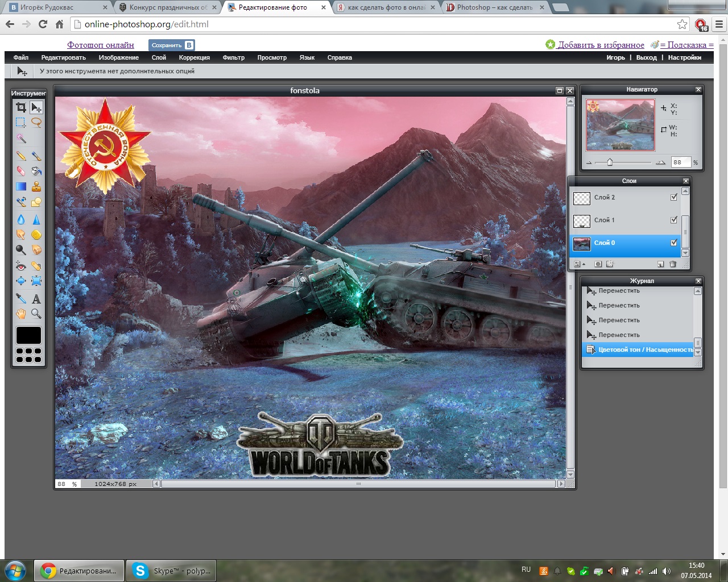
Task: Select the Pencil tool
Action: (x=21, y=155)
